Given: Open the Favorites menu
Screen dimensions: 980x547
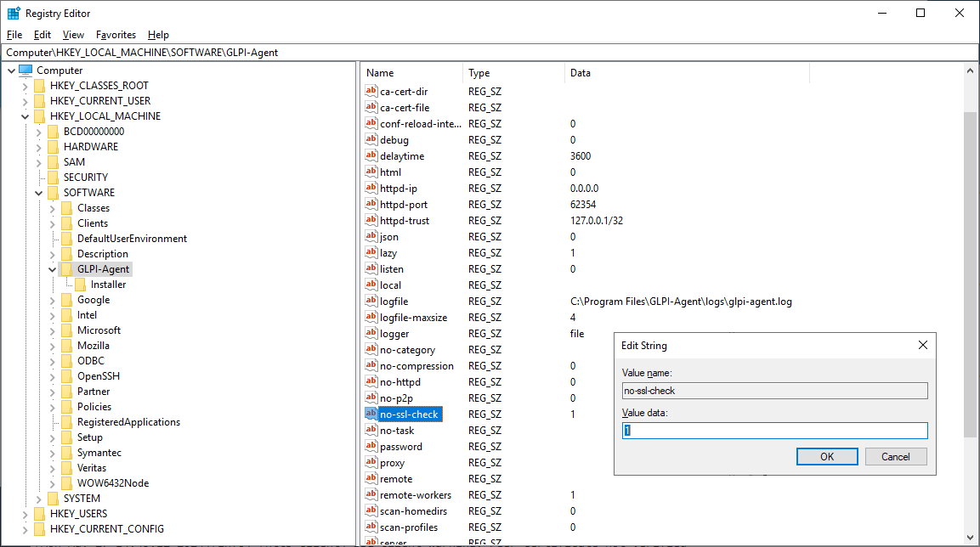Looking at the screenshot, I should (116, 35).
